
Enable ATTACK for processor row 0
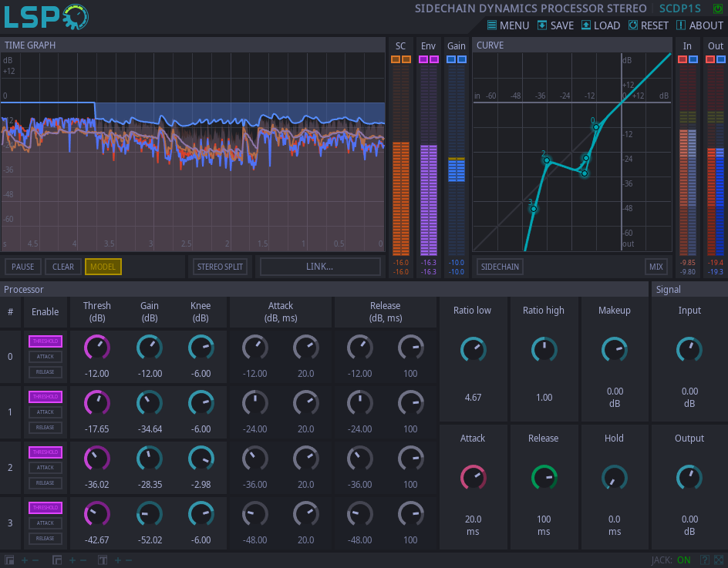pos(45,356)
